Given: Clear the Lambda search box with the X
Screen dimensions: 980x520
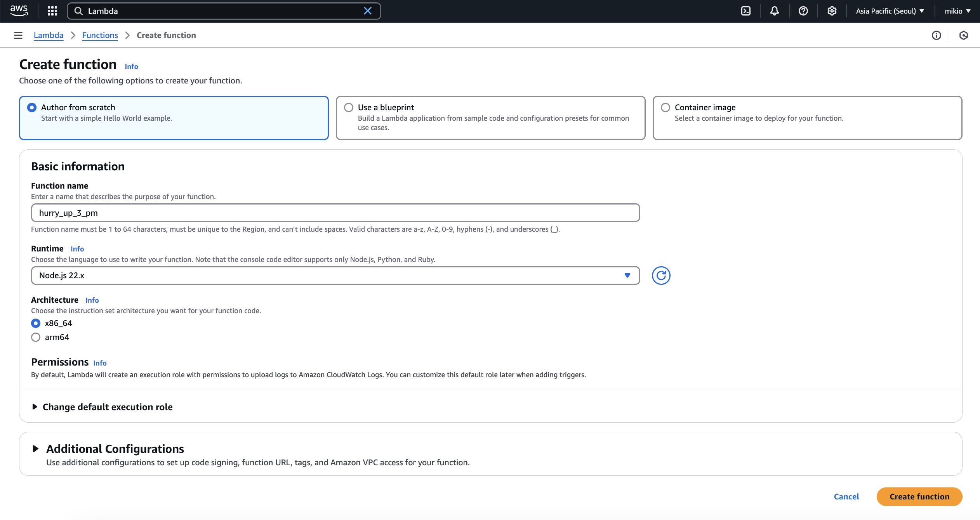Looking at the screenshot, I should click(x=367, y=11).
